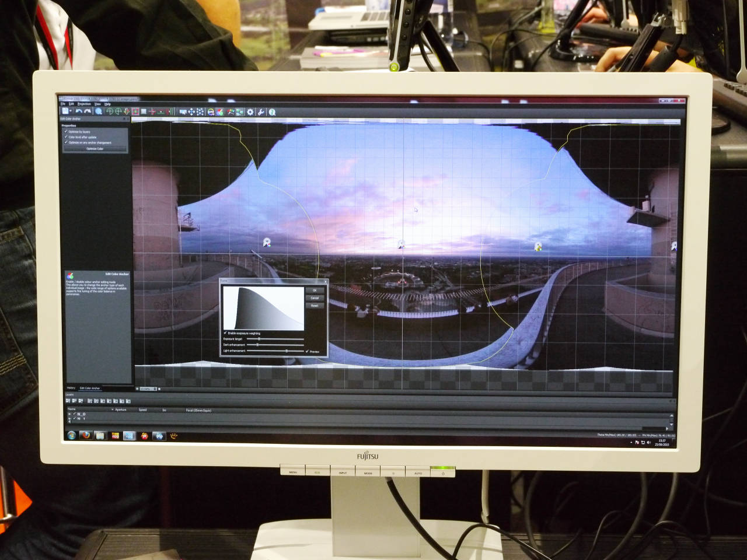
Task: Click the magnifier zoom icon in toolbar
Action: click(x=99, y=111)
